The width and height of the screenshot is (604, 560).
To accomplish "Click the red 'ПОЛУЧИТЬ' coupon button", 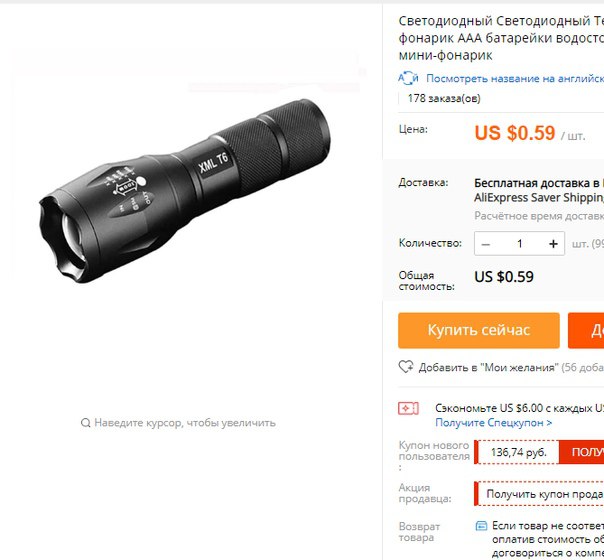I will point(581,452).
